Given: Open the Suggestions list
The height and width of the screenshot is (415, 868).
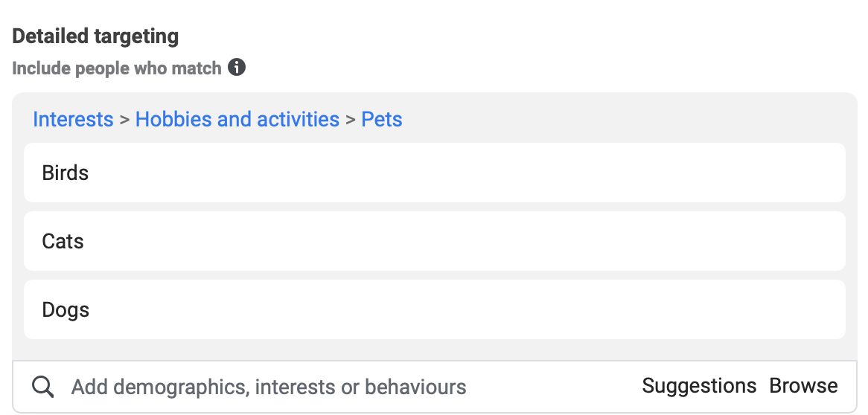Looking at the screenshot, I should click(699, 387).
